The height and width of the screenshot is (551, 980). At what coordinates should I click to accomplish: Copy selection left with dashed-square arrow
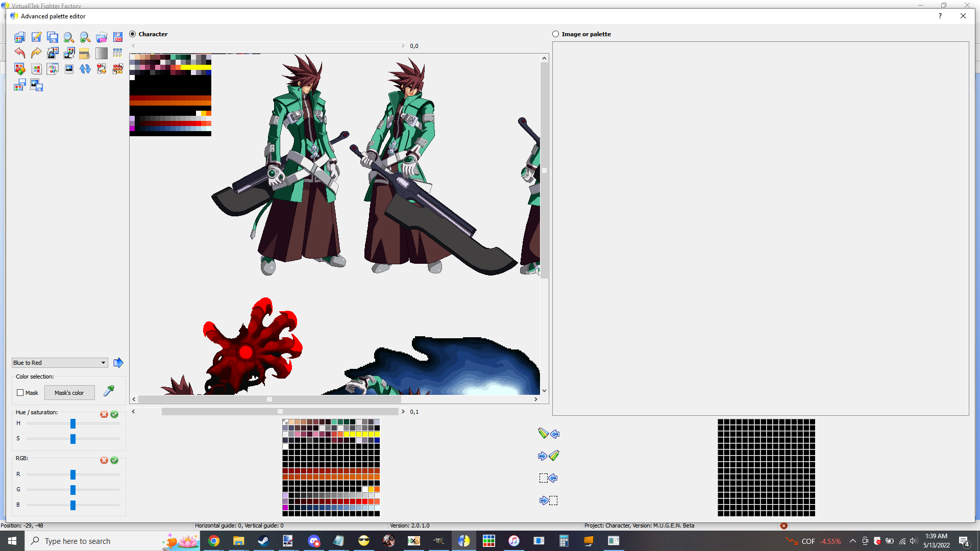[x=548, y=478]
